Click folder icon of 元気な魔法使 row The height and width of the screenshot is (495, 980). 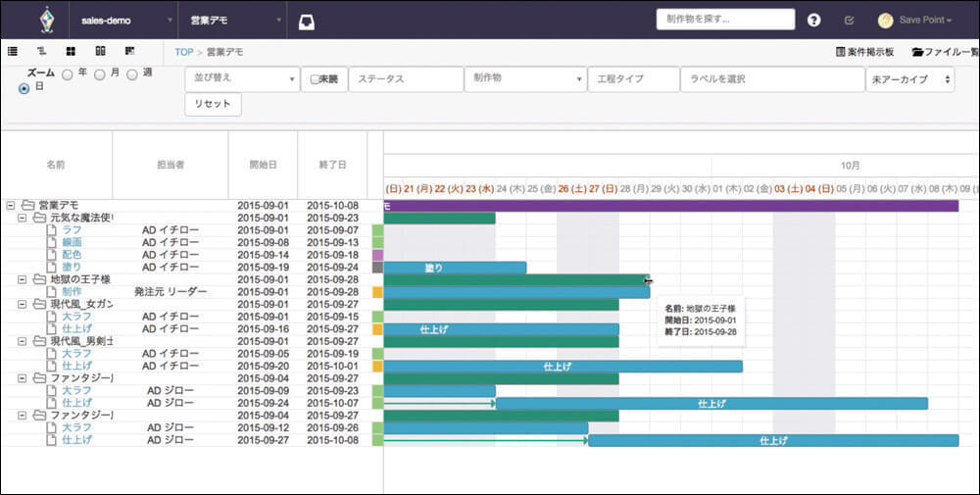pos(39,218)
